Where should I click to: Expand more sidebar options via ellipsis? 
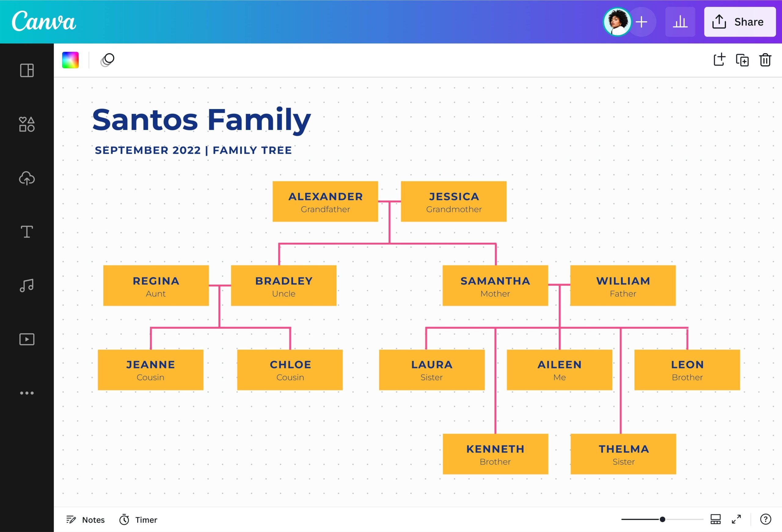tap(27, 393)
